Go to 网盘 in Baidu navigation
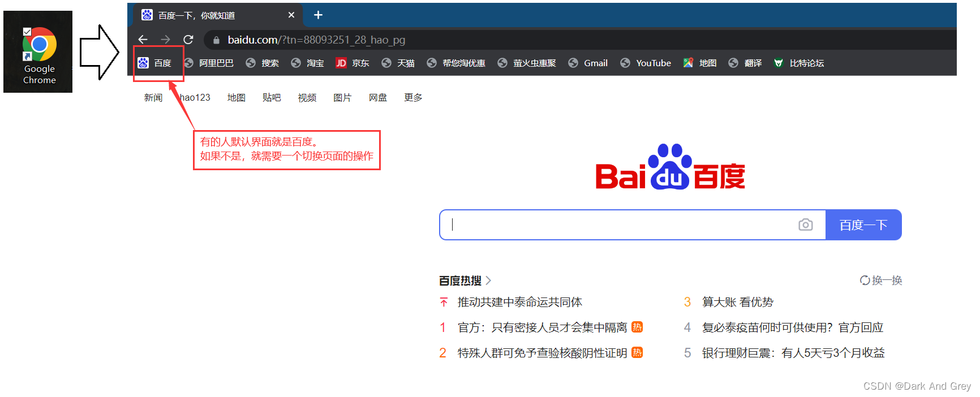 (377, 97)
